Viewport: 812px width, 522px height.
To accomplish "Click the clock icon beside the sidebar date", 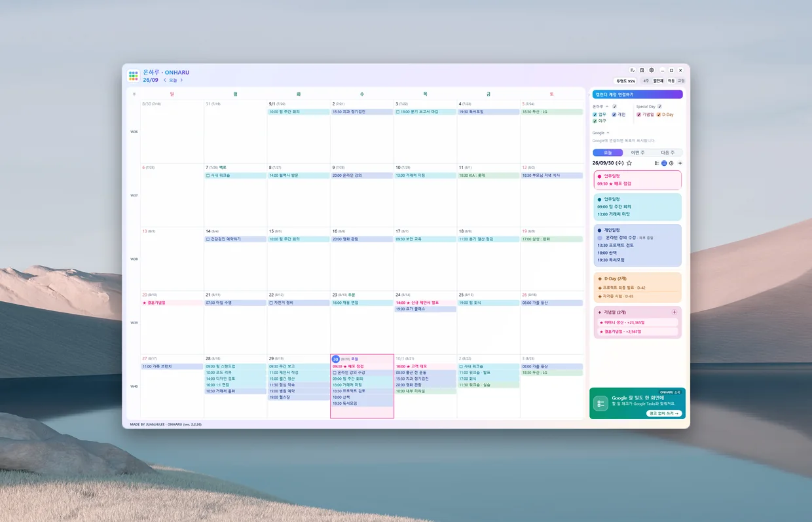I will pos(671,163).
